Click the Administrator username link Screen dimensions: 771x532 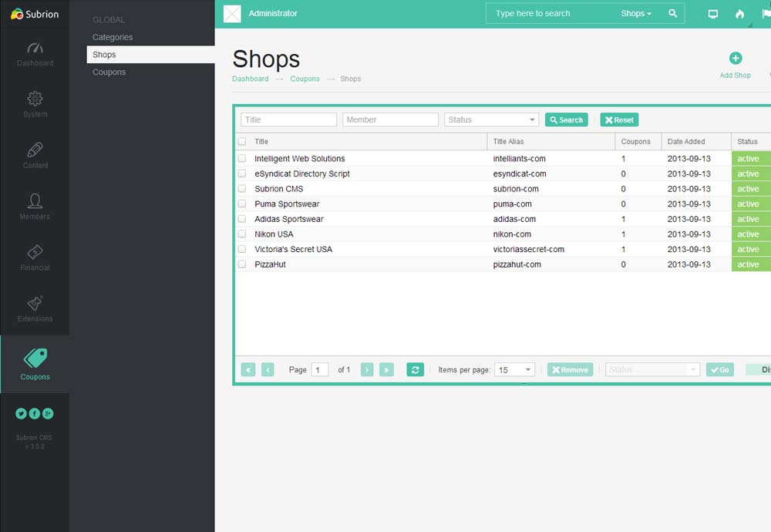(273, 13)
